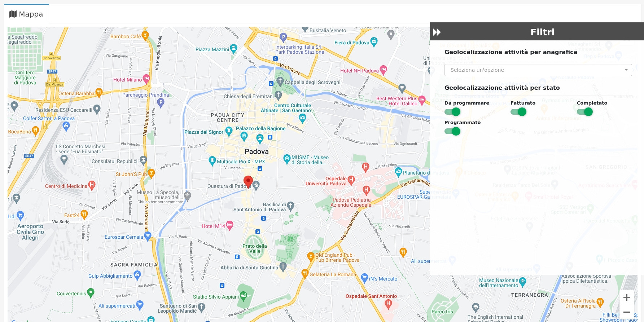The height and width of the screenshot is (322, 644).
Task: Click the Fiera di Padova marker
Action: pos(374,41)
